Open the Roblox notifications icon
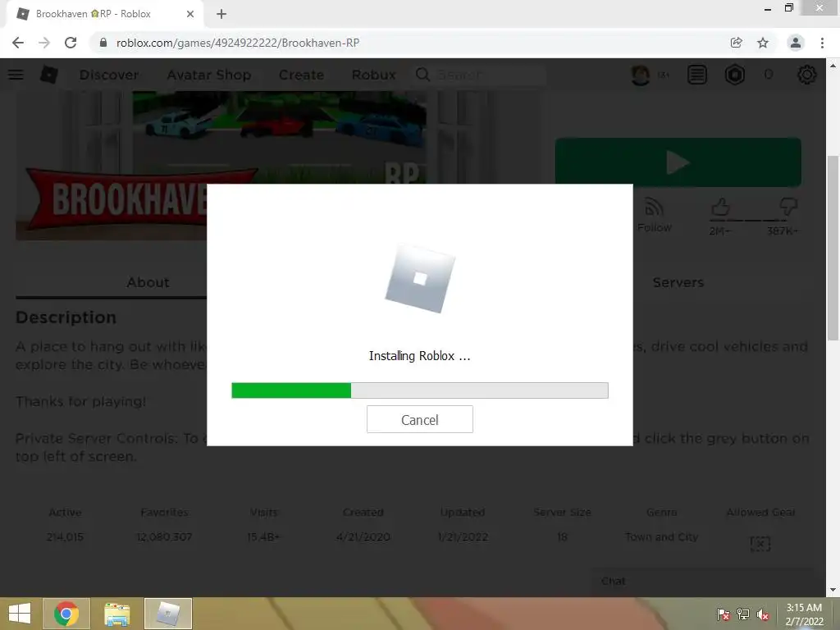The height and width of the screenshot is (630, 840). tap(697, 75)
